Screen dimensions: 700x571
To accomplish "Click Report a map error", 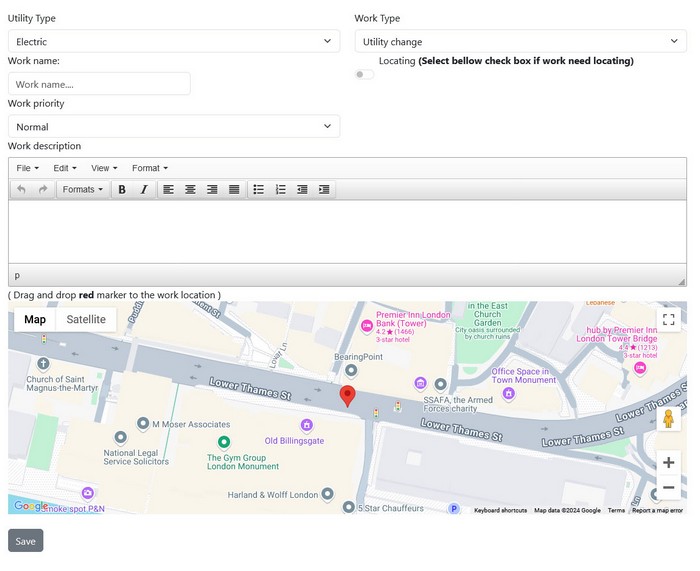I will [x=657, y=510].
